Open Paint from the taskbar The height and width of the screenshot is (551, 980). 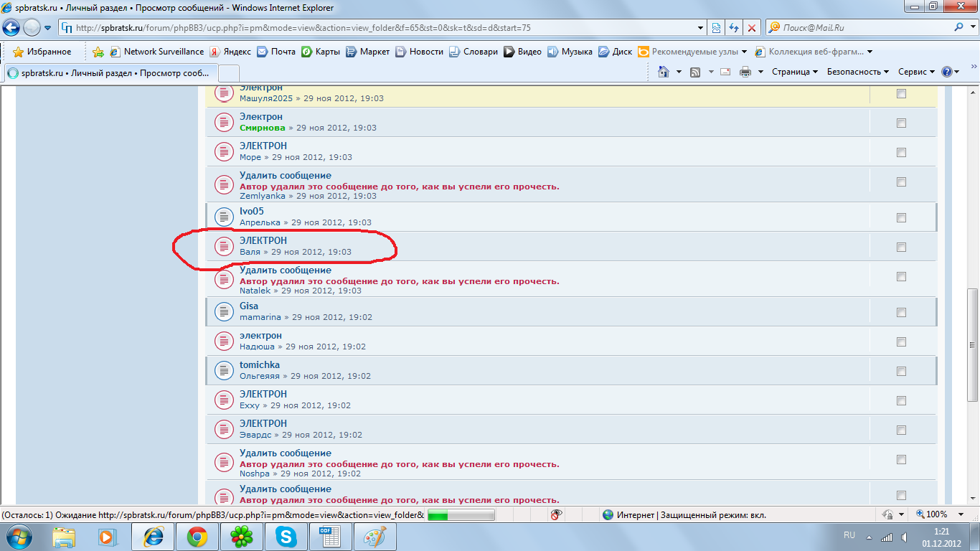click(375, 536)
